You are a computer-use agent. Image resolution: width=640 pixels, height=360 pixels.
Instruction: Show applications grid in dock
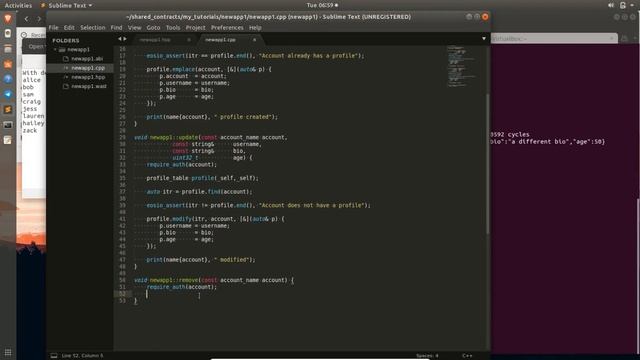8,352
